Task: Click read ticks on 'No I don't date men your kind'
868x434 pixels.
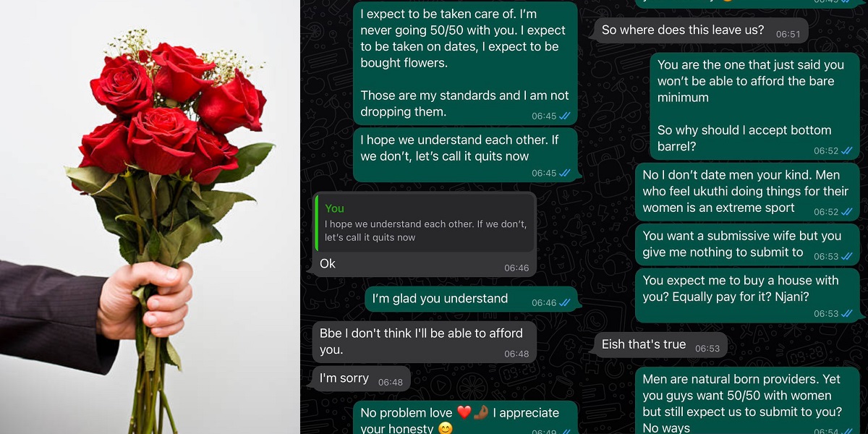Action: click(x=847, y=212)
